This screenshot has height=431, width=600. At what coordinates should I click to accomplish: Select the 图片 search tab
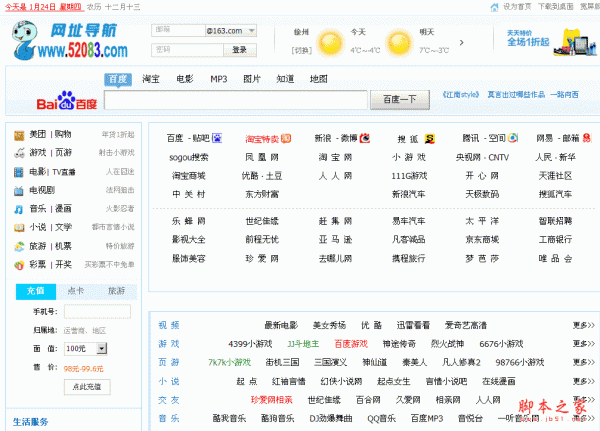click(x=252, y=79)
